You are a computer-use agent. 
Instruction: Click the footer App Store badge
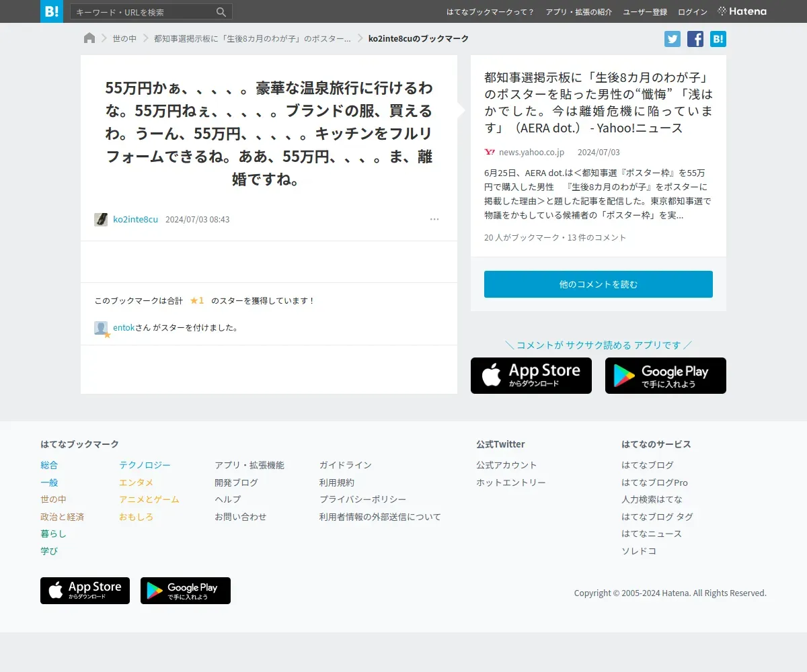click(x=85, y=591)
